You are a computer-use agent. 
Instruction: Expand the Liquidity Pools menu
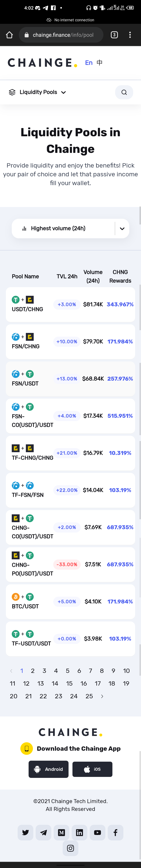(x=37, y=92)
